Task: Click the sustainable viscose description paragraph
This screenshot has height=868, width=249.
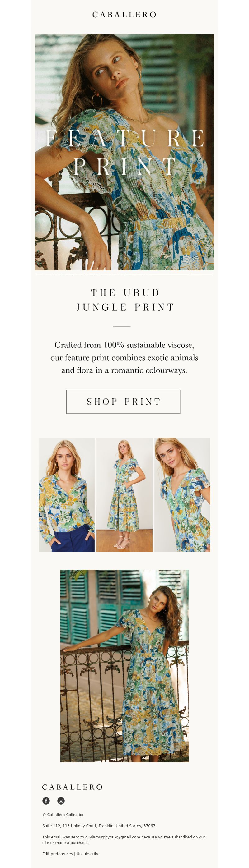Action: point(124,357)
